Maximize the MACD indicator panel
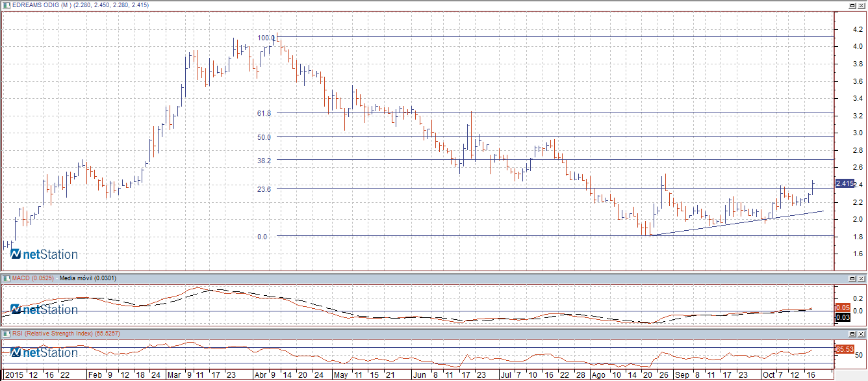The height and width of the screenshot is (381, 868). tap(852, 278)
